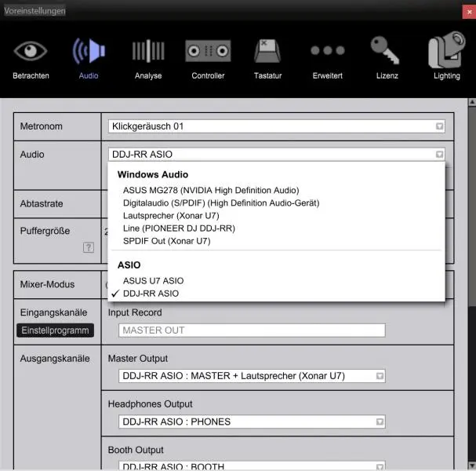Open the Betrachten eye icon settings
Viewport: 476px width, 471px height.
tap(31, 52)
